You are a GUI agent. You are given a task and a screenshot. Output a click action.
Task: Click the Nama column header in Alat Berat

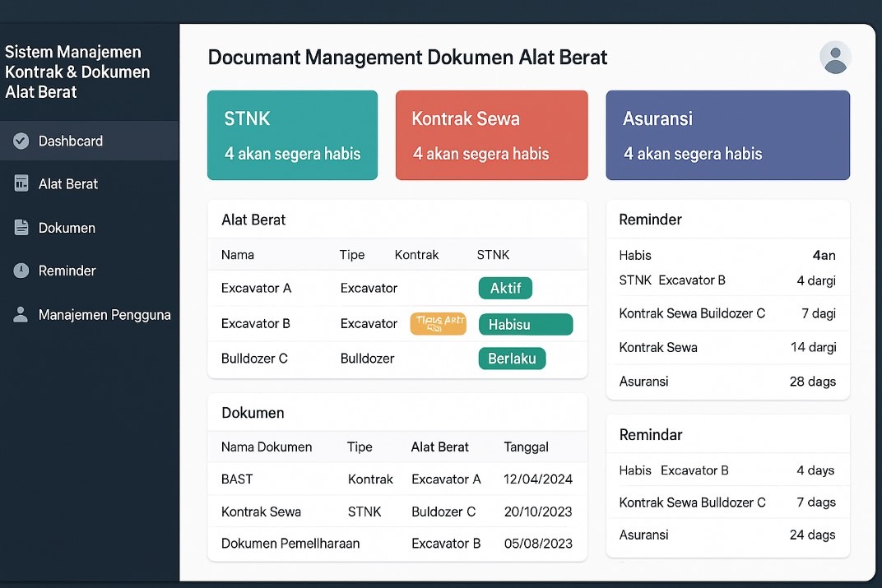point(238,255)
